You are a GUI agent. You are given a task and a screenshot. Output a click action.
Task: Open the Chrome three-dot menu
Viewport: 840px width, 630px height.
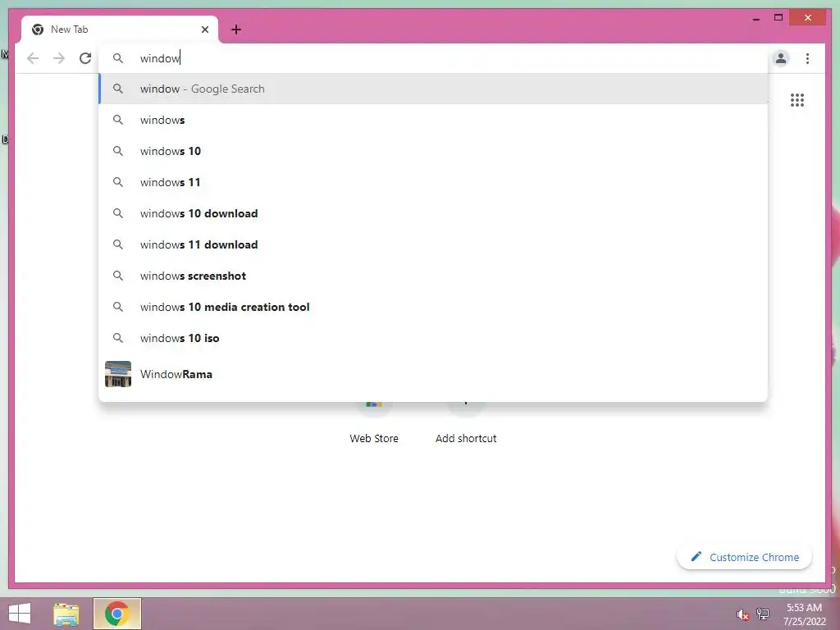pyautogui.click(x=807, y=58)
